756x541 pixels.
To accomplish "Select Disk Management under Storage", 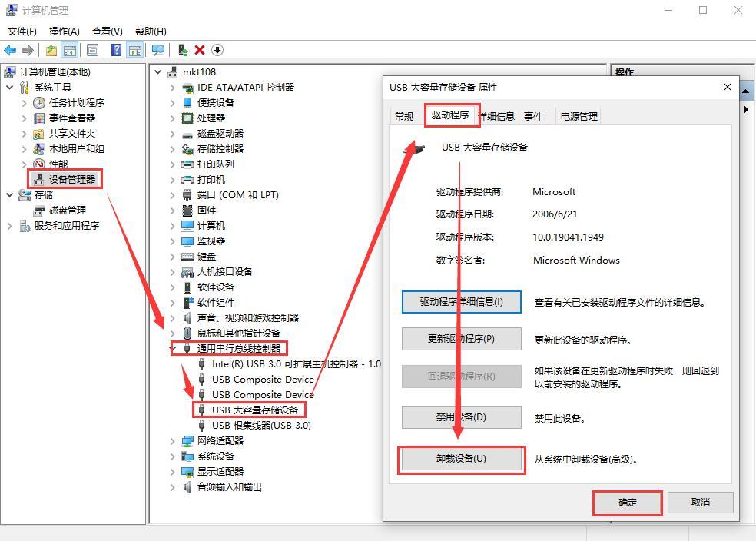I will coord(67,210).
